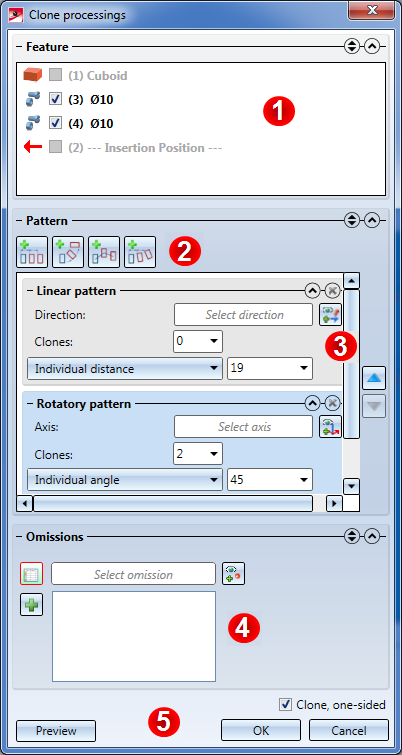Click the green plus add omission icon
This screenshot has width=402, height=755.
point(31,604)
